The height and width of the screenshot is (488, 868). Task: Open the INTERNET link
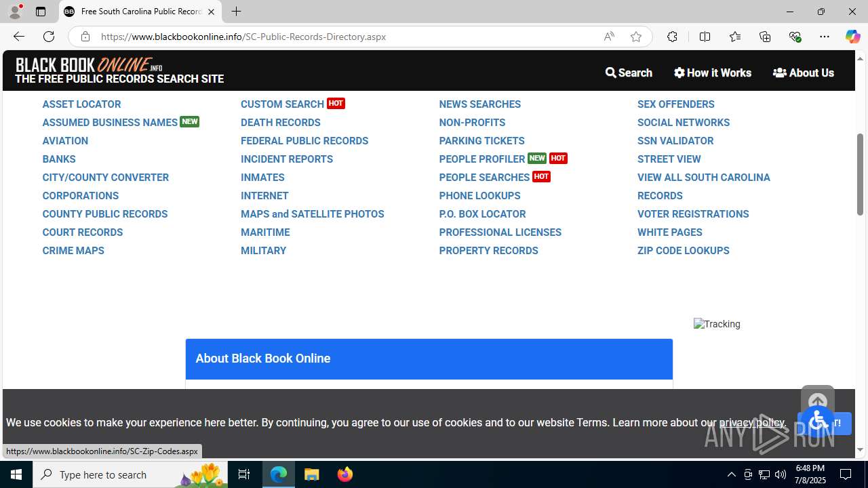[x=264, y=196]
